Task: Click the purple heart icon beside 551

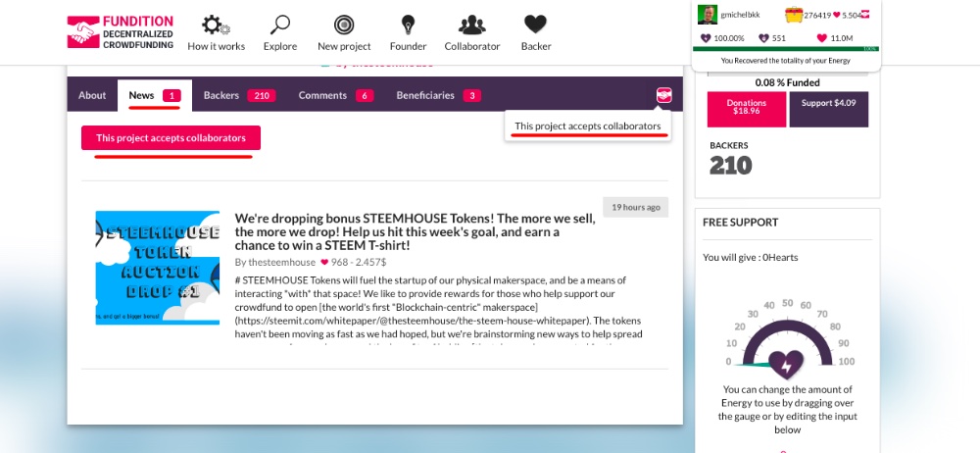Action: [763, 38]
